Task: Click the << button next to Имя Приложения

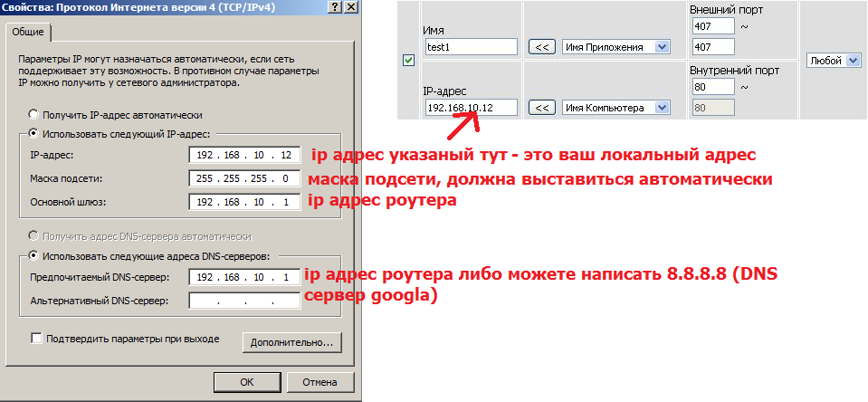Action: point(541,46)
